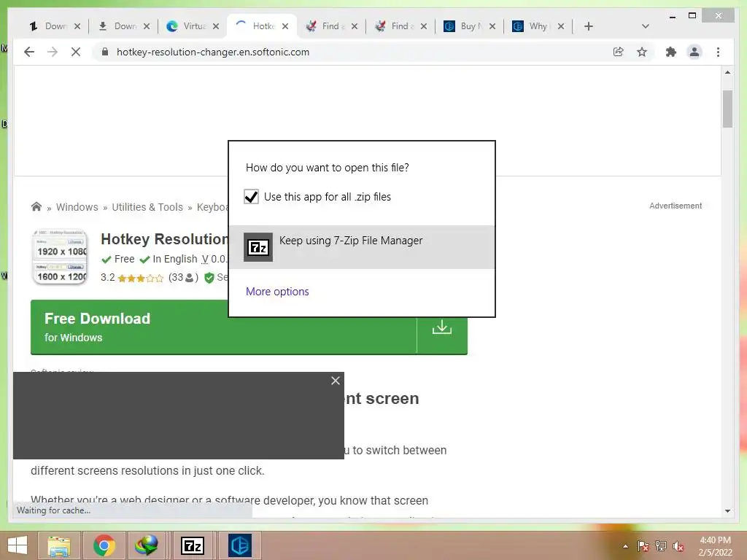Open the More options link
Screen dimensions: 747x560
pyautogui.click(x=277, y=292)
